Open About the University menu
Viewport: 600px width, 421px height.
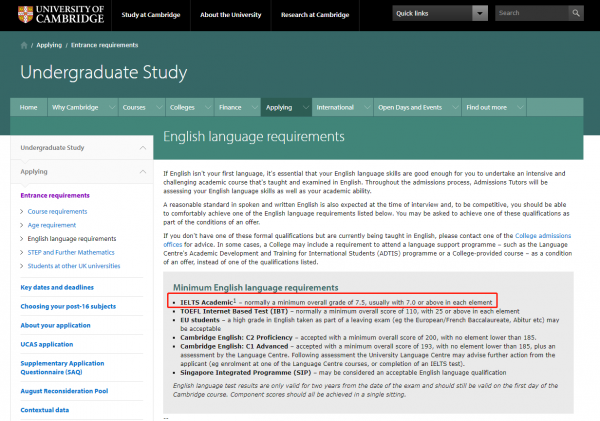pos(228,13)
